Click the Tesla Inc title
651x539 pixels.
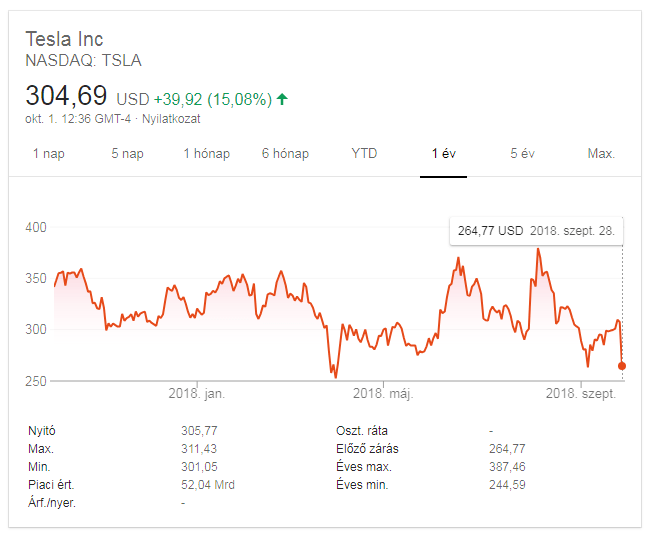click(64, 39)
